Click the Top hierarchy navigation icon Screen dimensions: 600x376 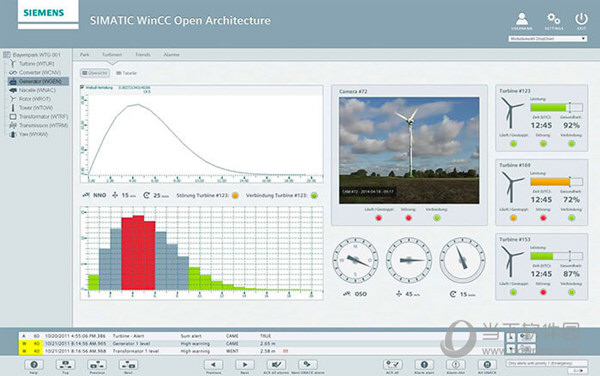65,365
